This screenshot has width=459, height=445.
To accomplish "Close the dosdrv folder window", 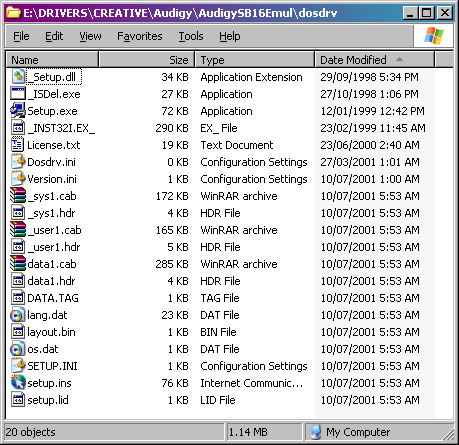I will coord(444,13).
